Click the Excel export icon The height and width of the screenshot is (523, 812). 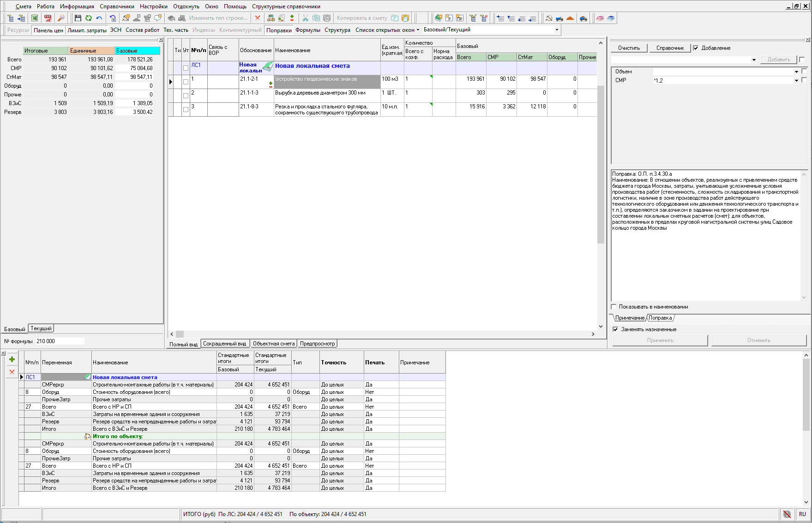point(35,18)
